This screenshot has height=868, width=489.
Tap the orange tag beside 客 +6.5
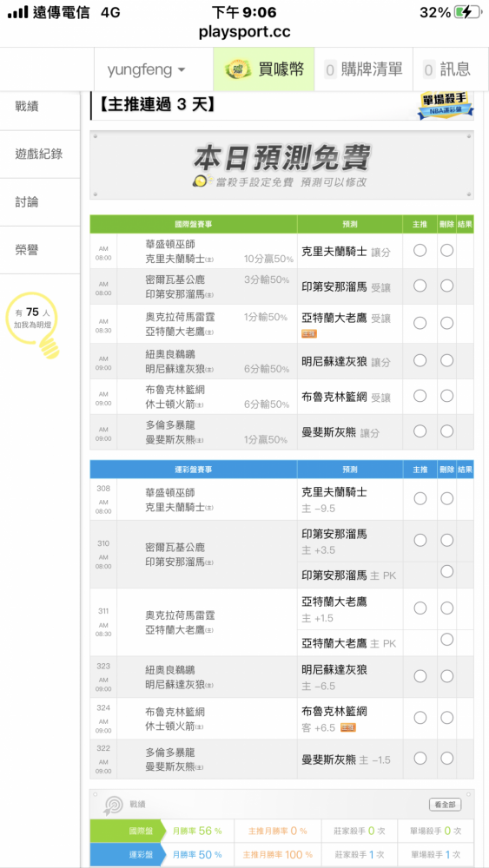(347, 727)
